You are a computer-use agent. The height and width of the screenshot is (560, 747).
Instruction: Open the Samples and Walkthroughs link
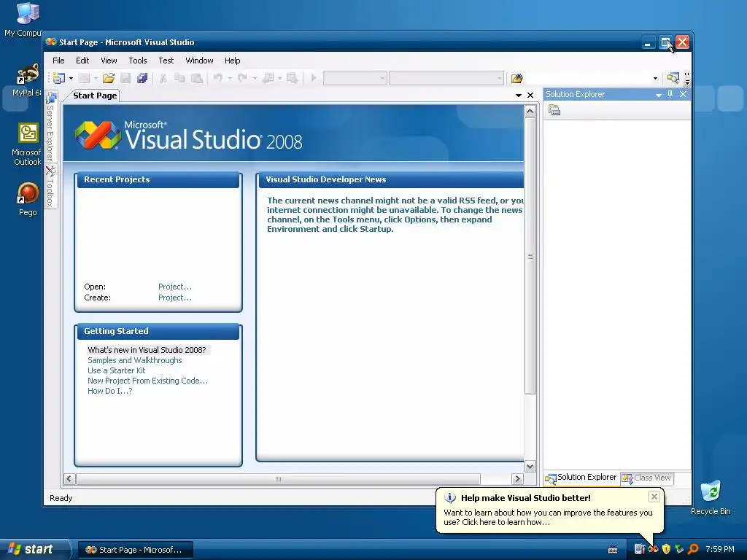point(135,360)
